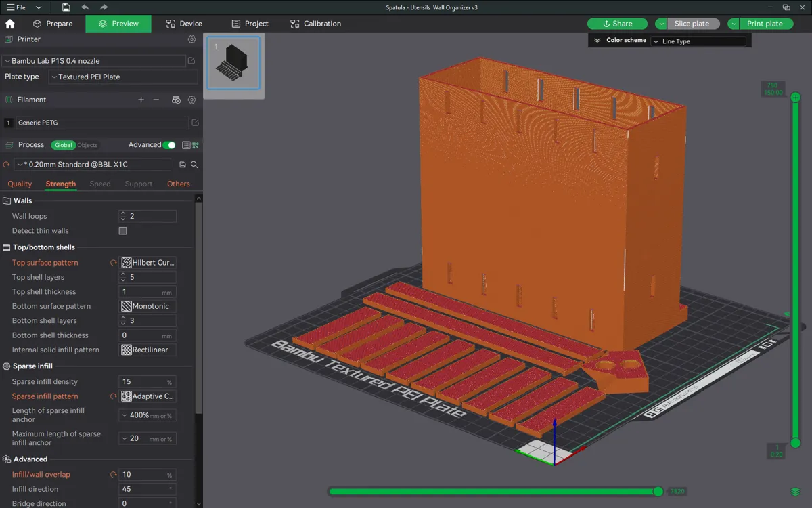
Task: Save the current process preset
Action: pos(183,165)
